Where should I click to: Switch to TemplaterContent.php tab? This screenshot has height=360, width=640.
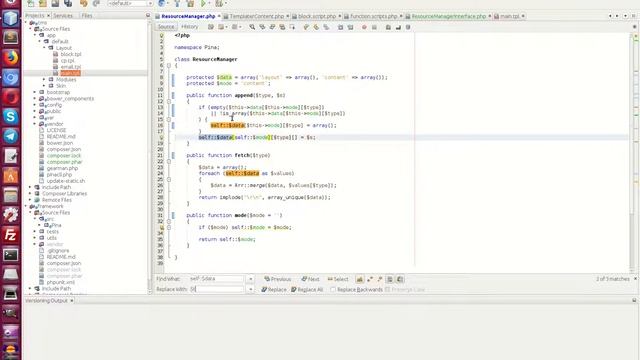point(256,16)
